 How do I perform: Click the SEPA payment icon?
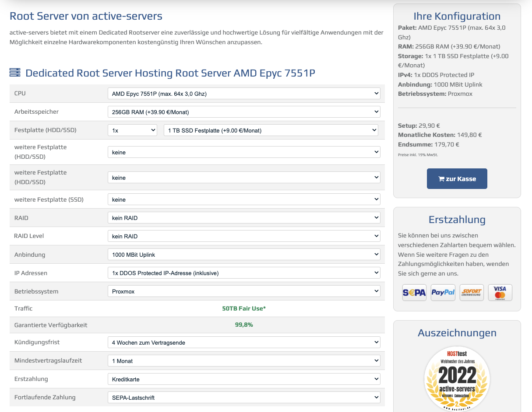[414, 293]
